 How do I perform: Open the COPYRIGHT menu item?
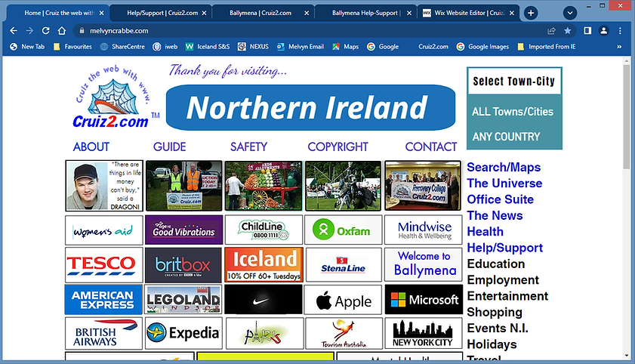pos(338,147)
